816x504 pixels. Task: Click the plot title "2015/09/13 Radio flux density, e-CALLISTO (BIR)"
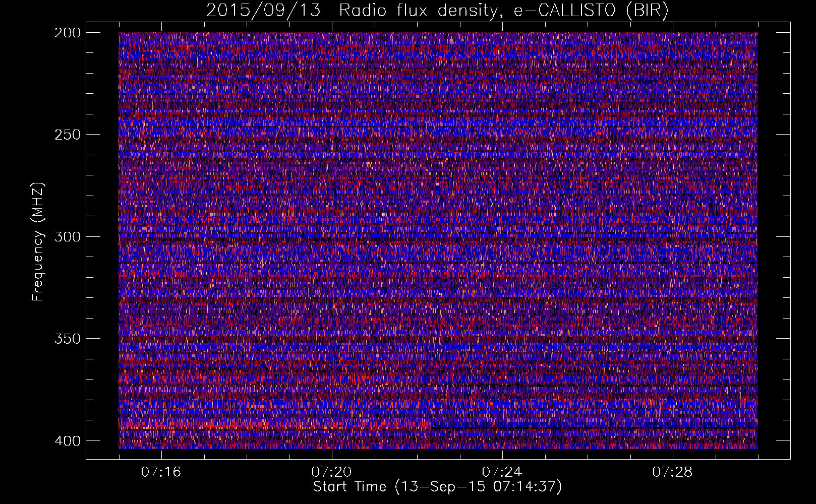click(x=437, y=11)
